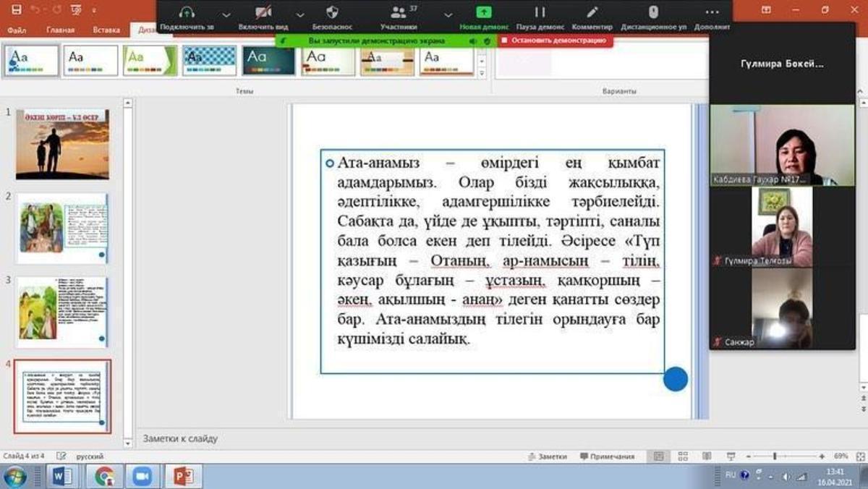Viewport: 868px width, 489px height.
Task: Stop the Zoom screen share
Action: click(555, 41)
